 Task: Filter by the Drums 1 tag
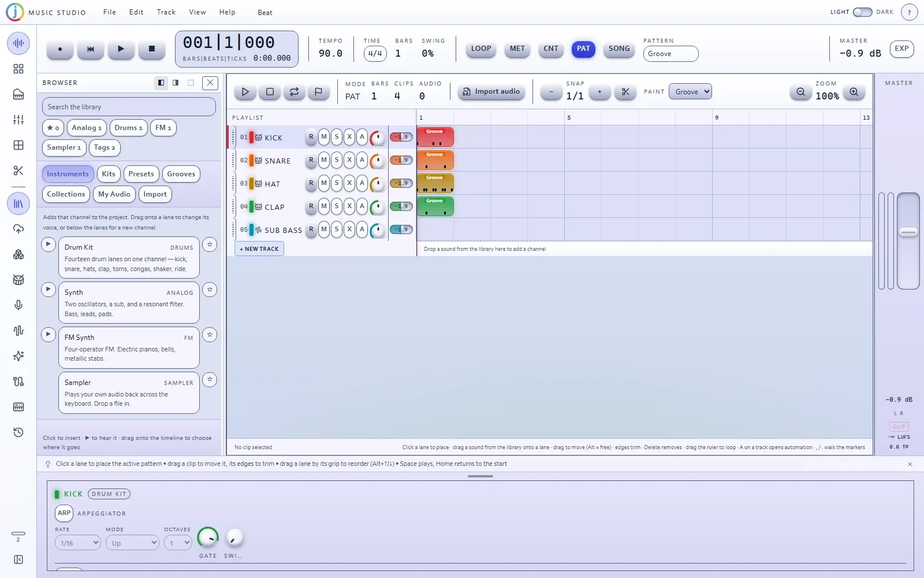coord(128,128)
